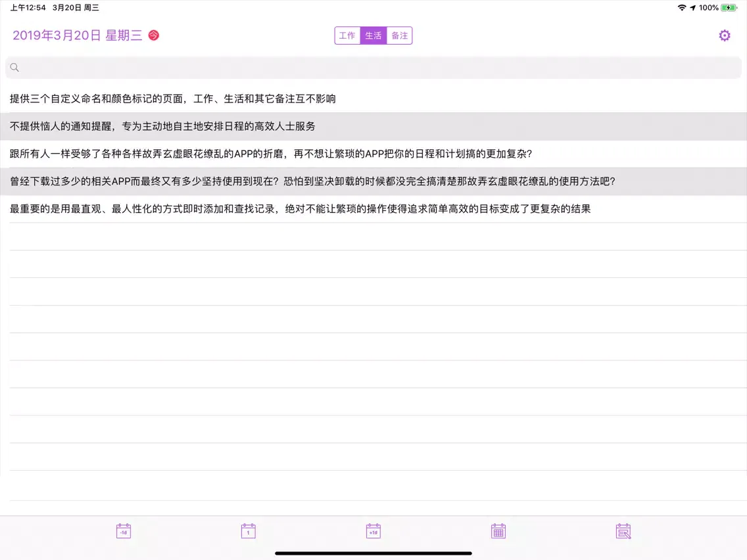Switch to the 工作 tab
The width and height of the screenshot is (747, 560).
347,35
